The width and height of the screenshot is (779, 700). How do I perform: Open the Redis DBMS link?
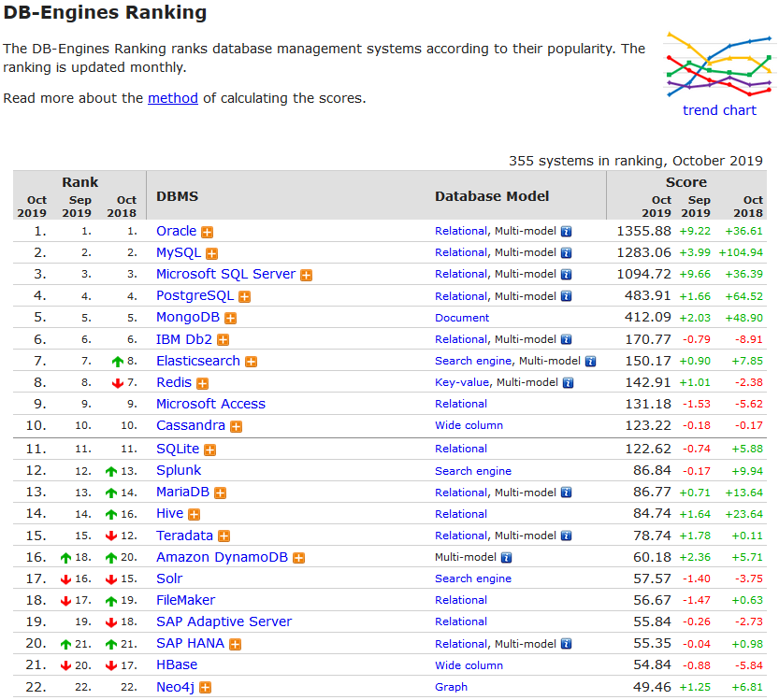[174, 382]
